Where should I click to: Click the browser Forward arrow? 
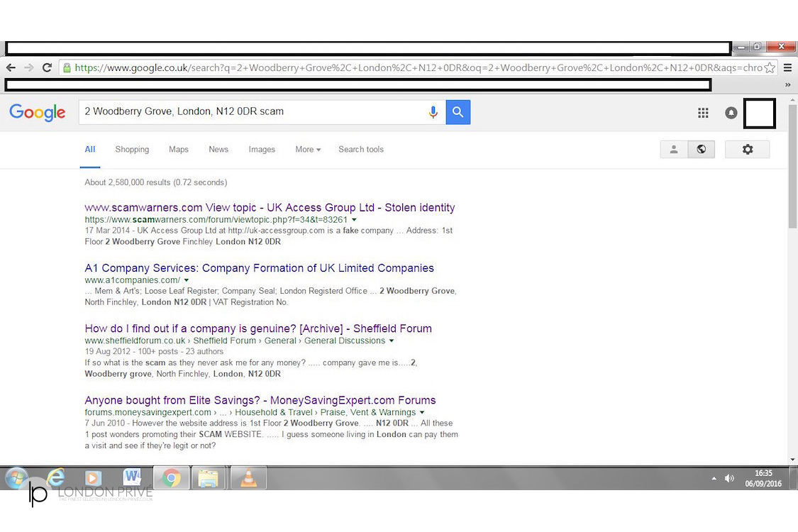click(29, 67)
